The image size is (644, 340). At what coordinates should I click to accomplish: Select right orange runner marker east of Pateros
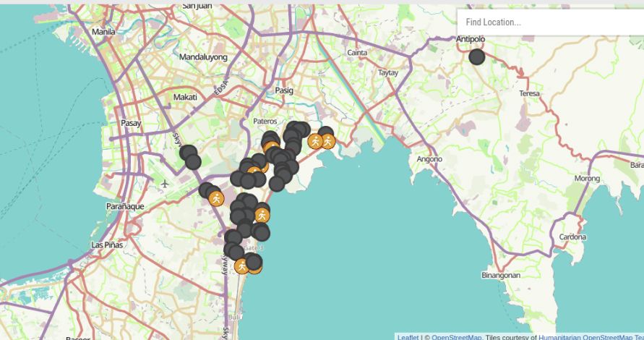328,141
